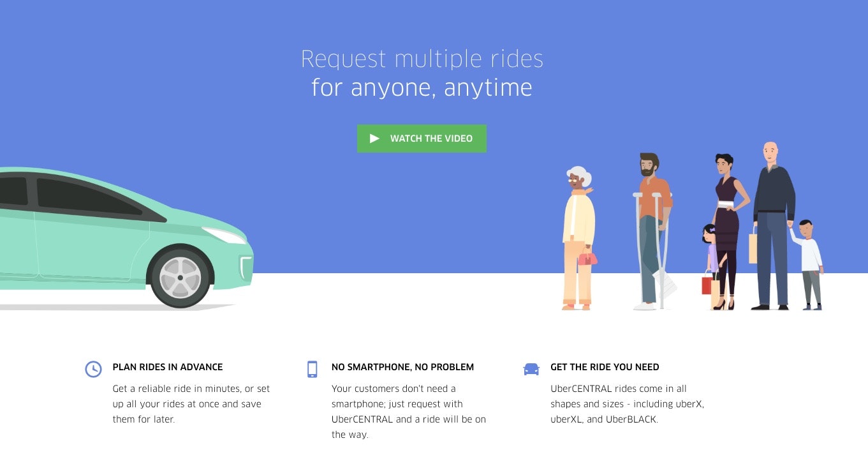
Task: Click the clock icon beside PLAN RIDES IN ADVANCE
Action: (93, 369)
